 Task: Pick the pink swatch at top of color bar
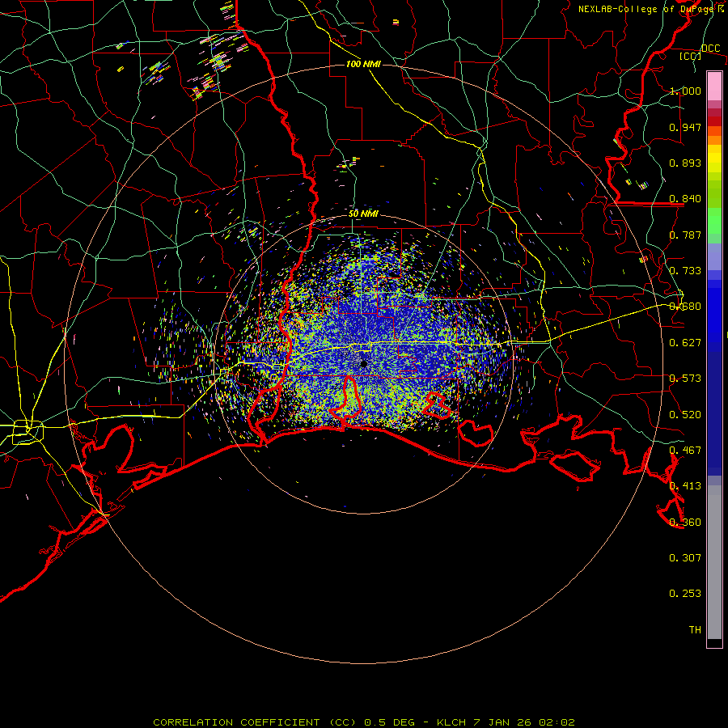pos(714,87)
